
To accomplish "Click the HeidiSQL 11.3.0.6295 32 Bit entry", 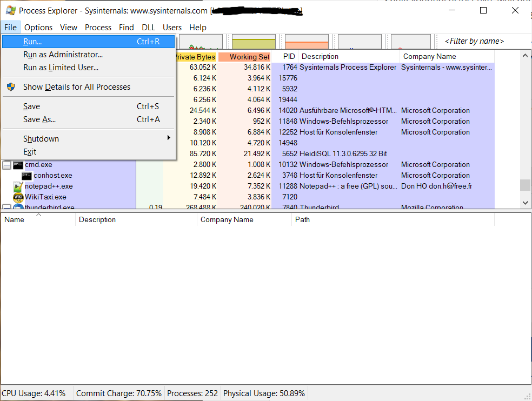I will tap(343, 153).
